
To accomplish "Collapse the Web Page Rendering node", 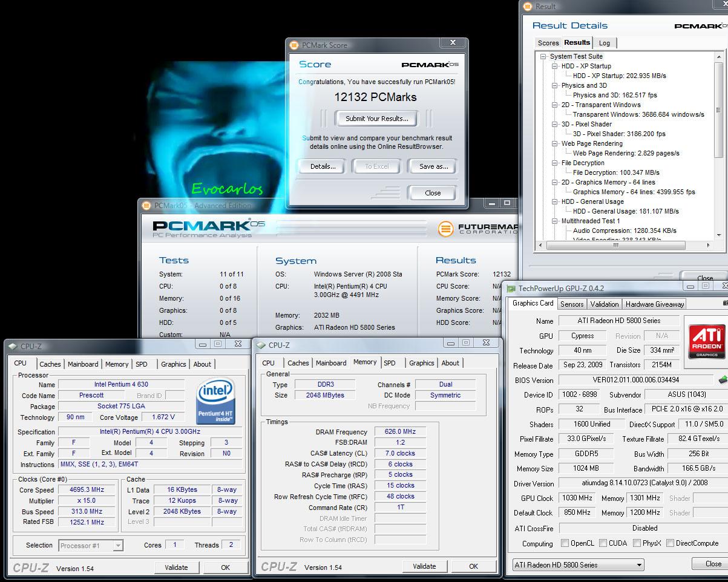I will [555, 143].
